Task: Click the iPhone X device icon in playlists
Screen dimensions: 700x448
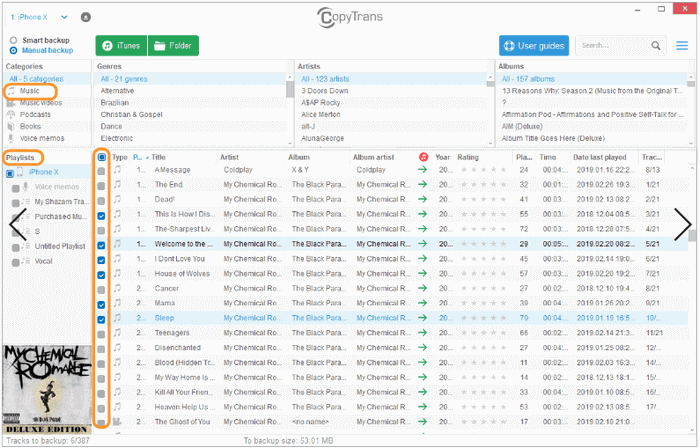Action: click(20, 172)
